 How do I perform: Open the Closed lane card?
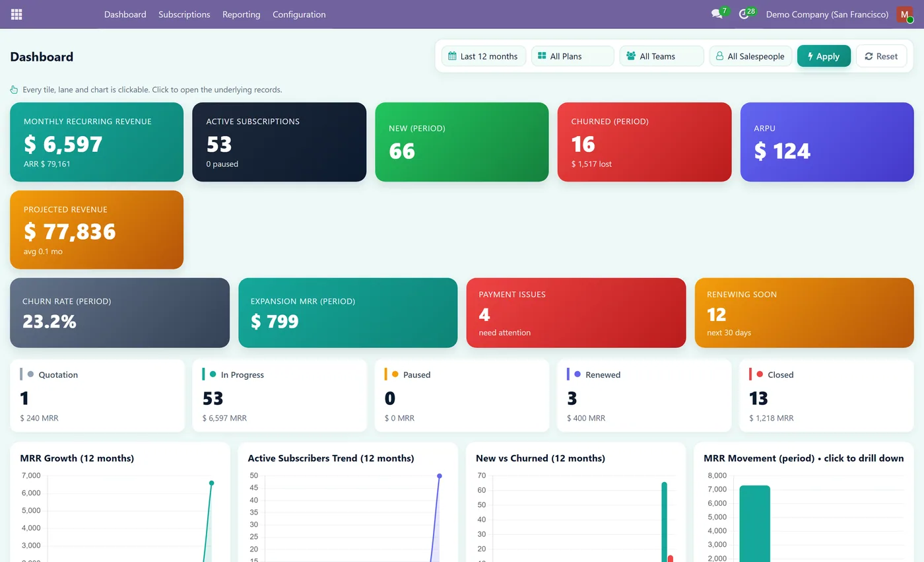826,396
